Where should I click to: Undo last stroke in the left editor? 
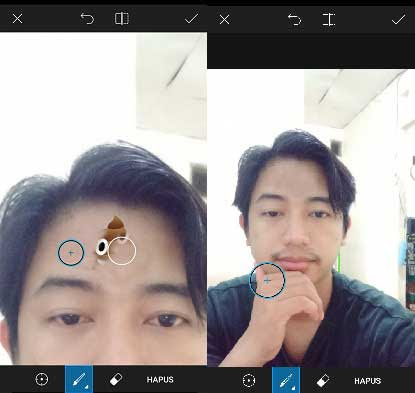tap(87, 18)
